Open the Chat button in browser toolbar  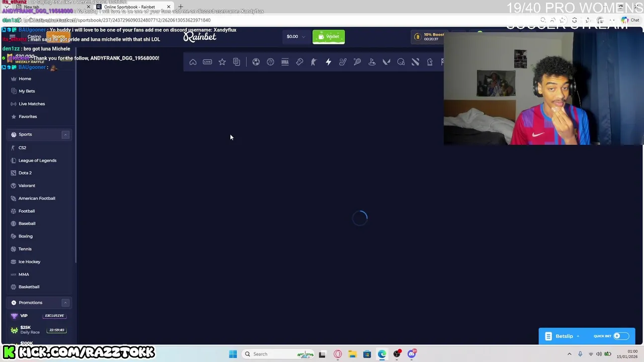(x=630, y=20)
